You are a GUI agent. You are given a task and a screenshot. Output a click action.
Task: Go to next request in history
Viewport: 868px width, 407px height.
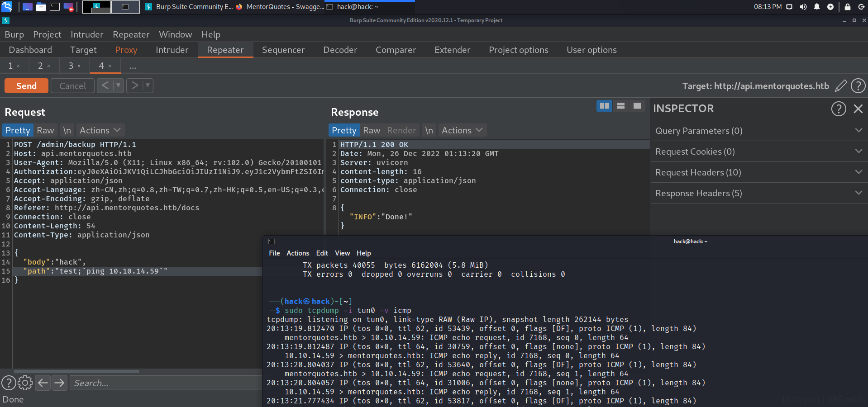pyautogui.click(x=134, y=85)
